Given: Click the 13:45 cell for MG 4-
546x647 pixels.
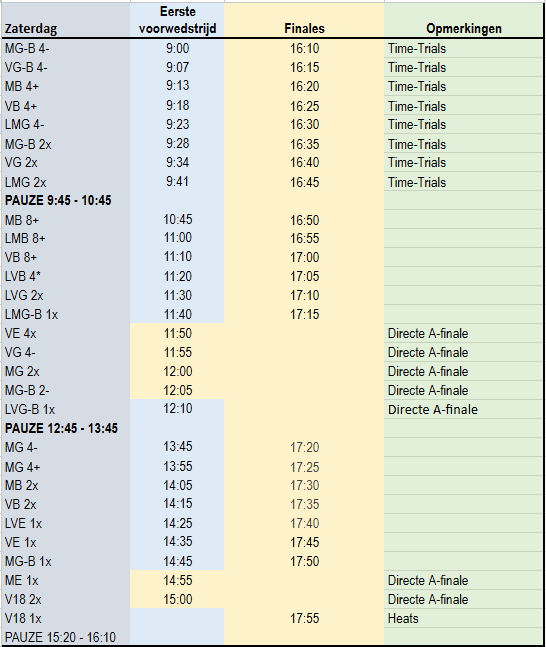Looking at the screenshot, I should pos(177,447).
